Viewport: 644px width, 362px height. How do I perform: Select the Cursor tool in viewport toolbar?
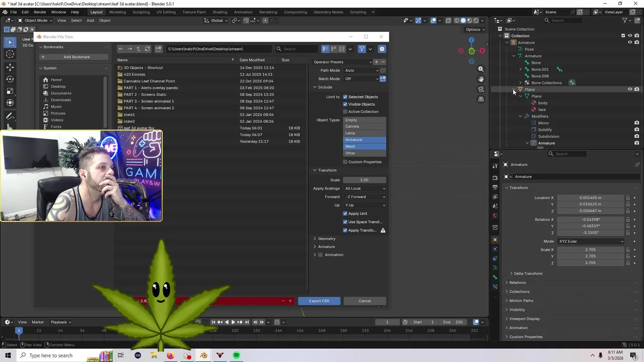click(x=10, y=54)
